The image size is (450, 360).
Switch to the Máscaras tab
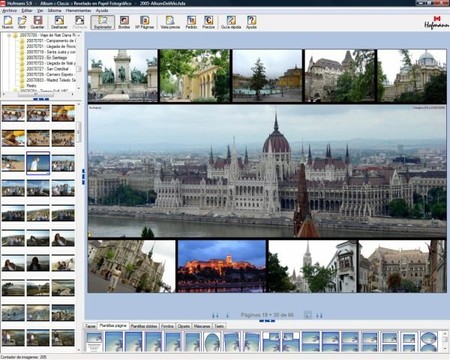click(202, 326)
